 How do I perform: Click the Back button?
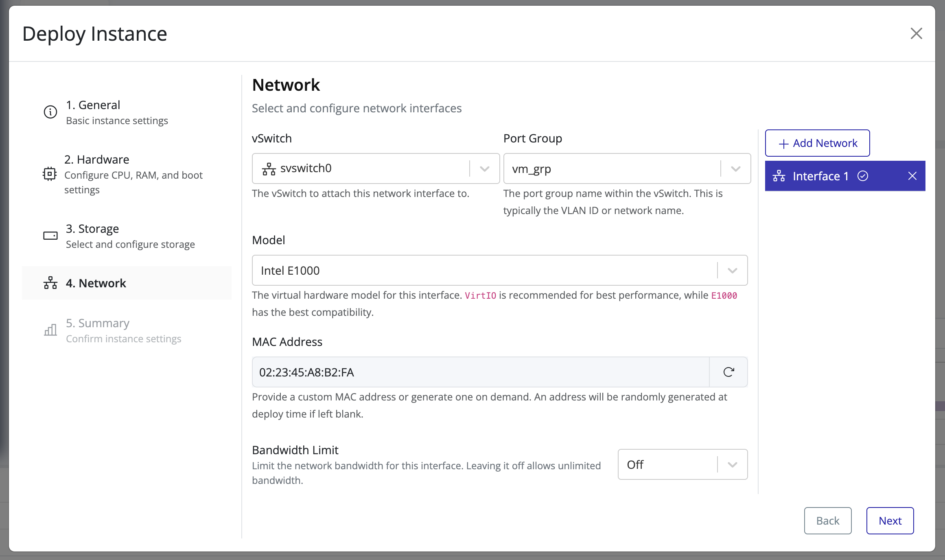[x=827, y=521]
